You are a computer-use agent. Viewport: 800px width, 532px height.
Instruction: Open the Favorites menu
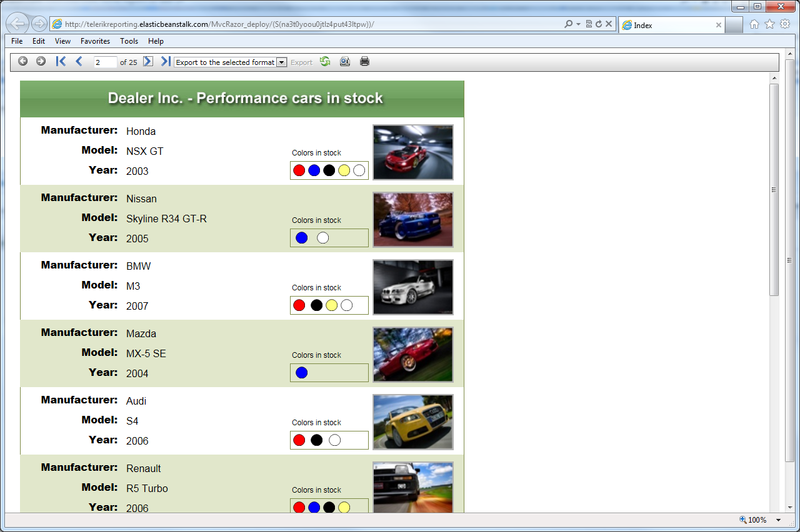(x=95, y=41)
